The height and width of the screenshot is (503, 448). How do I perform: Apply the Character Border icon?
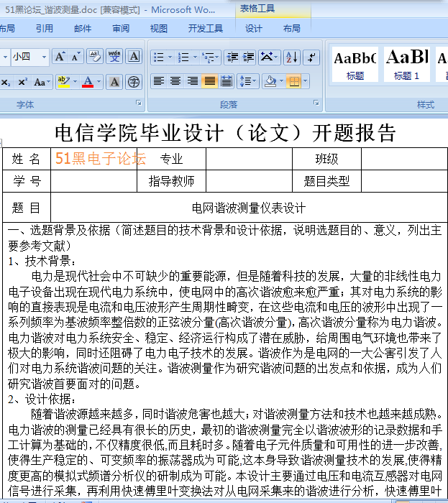pos(134,57)
